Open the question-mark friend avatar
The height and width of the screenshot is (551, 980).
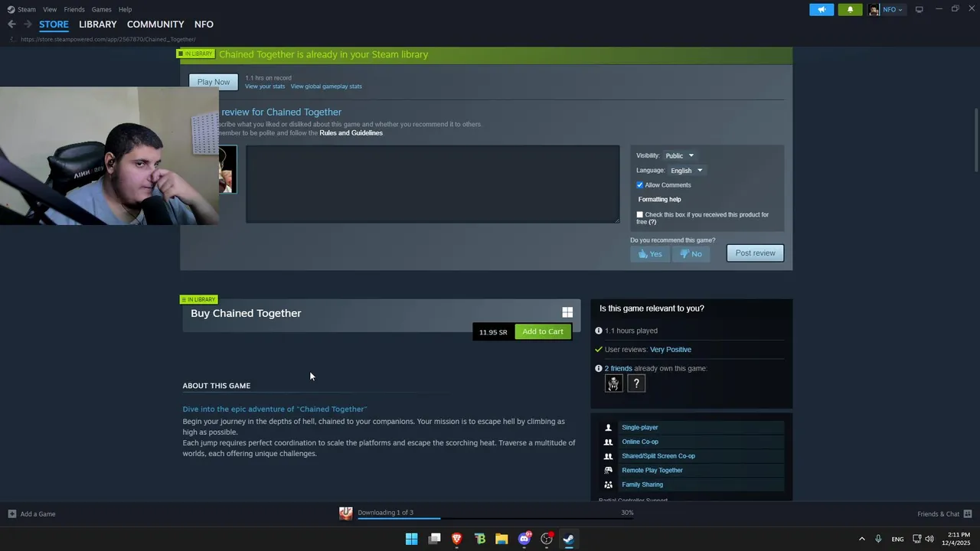[636, 383]
